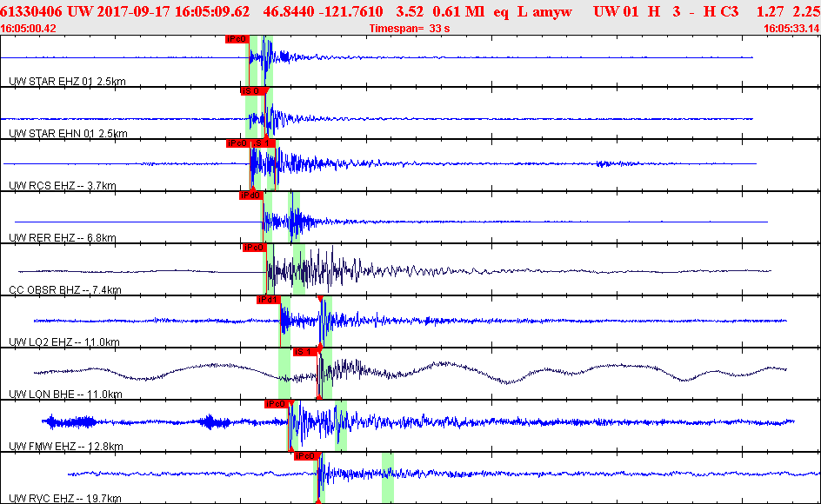821x504 pixels.
Task: Click station label UW STAR EHZ 01 2.5km
Action: click(x=67, y=81)
